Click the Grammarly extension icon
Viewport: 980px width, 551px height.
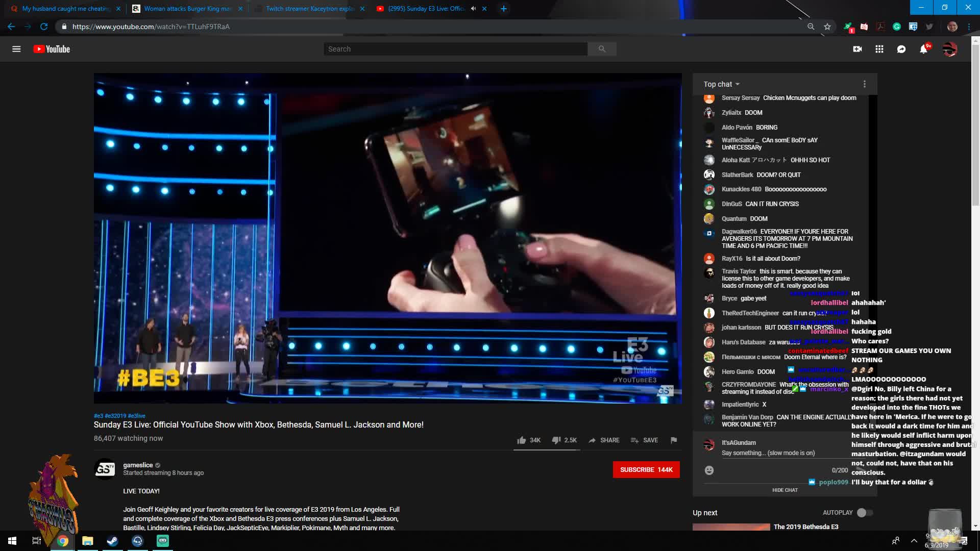click(897, 27)
